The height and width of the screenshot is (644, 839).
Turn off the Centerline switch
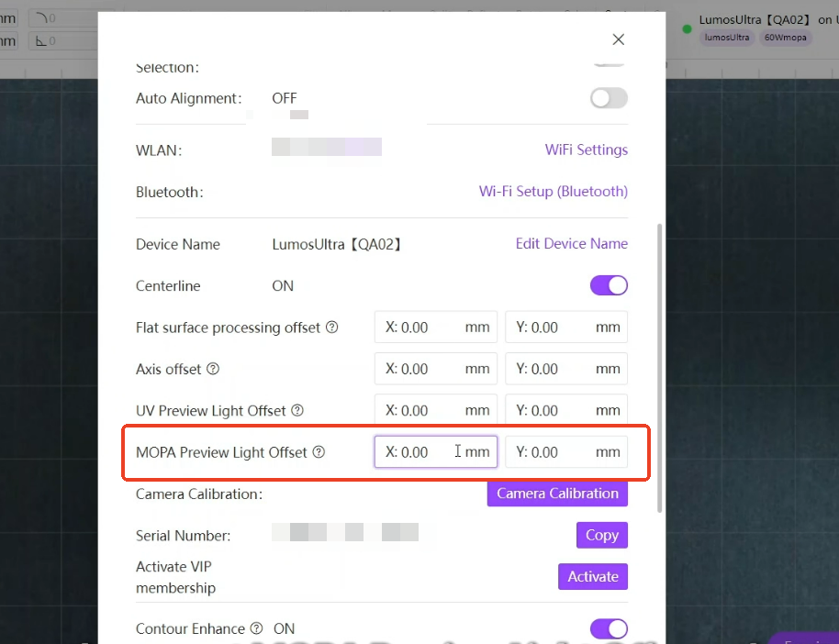click(609, 285)
